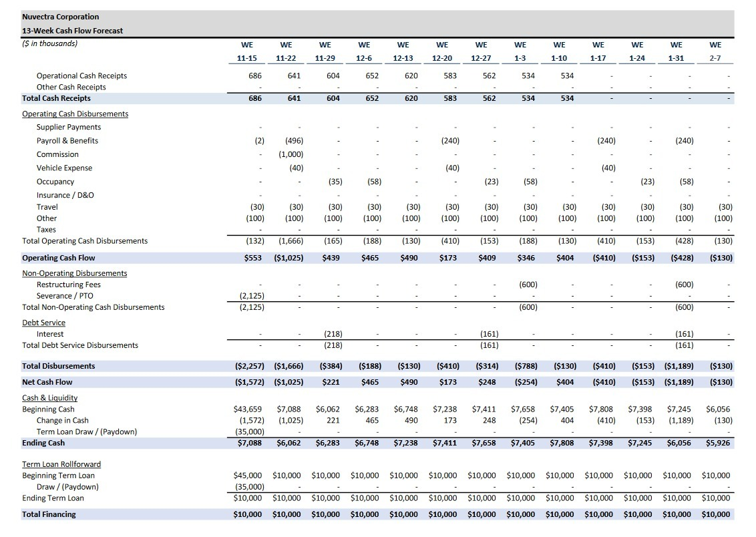Select the WE 2-7 column header
The image size is (756, 537).
[715, 51]
